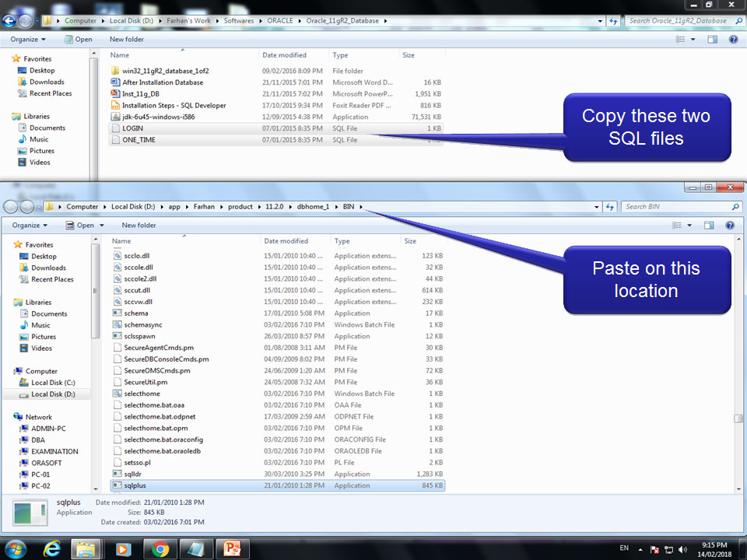Open Windows Explorer taskbar icon
Screen dimensions: 747x560
pyautogui.click(x=86, y=549)
